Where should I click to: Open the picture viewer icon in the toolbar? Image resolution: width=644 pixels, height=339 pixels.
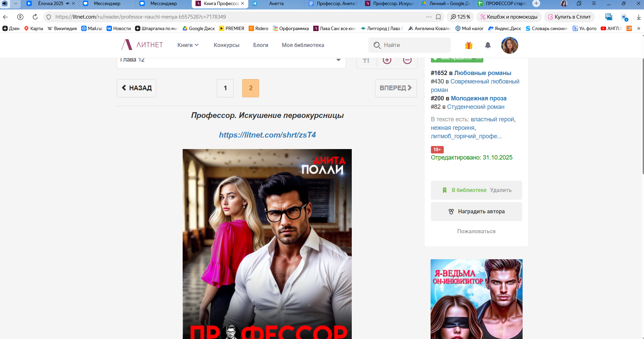point(609,17)
